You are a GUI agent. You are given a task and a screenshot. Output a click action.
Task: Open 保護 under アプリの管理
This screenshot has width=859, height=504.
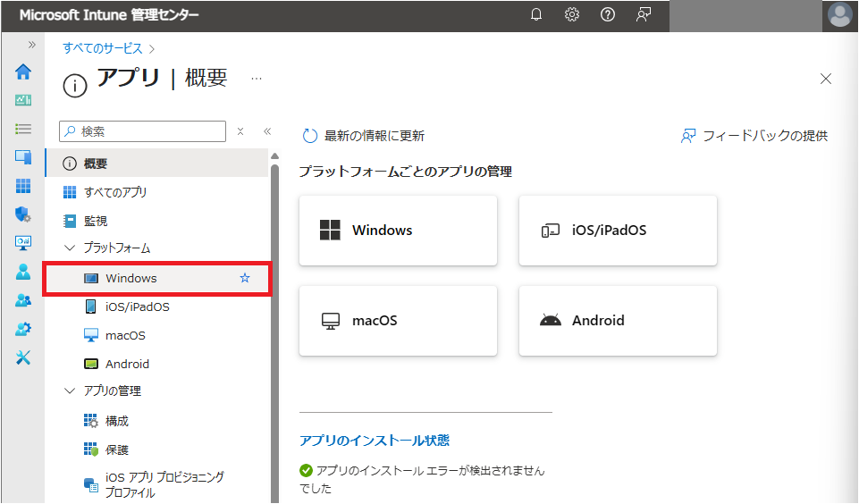tap(156, 449)
